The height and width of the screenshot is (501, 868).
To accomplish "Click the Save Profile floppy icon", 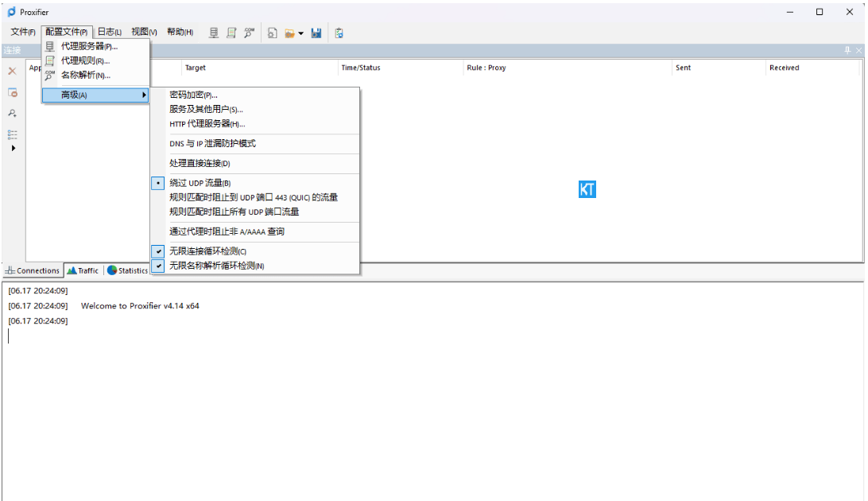I will click(316, 33).
